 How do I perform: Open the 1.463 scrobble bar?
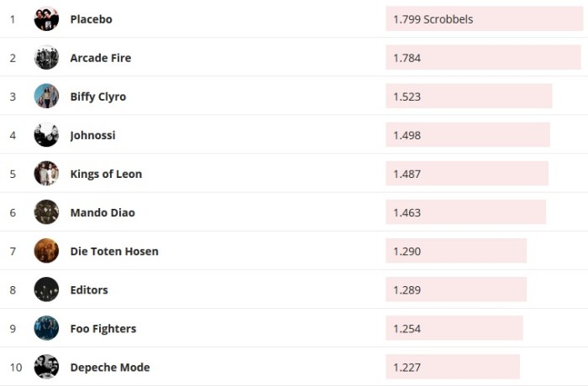tap(465, 212)
